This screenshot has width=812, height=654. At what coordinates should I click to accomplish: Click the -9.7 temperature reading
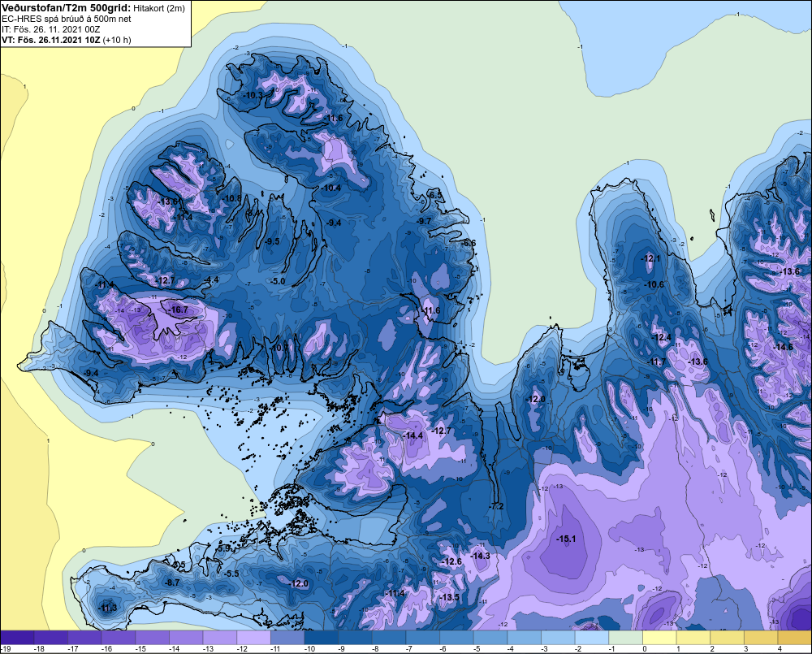point(424,221)
